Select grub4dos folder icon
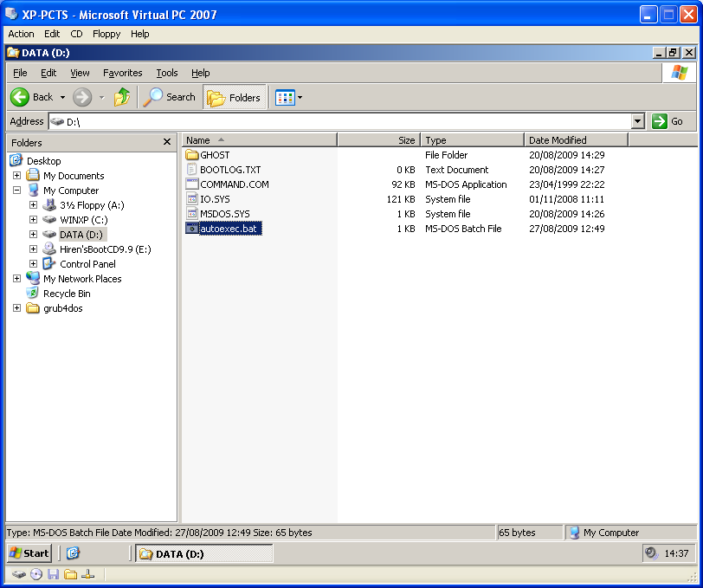 pos(33,308)
